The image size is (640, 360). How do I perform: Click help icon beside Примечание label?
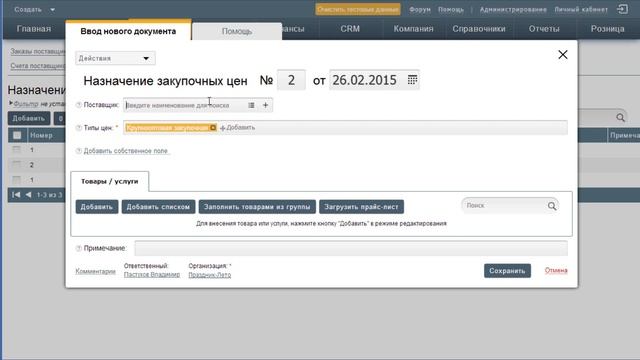(x=79, y=248)
